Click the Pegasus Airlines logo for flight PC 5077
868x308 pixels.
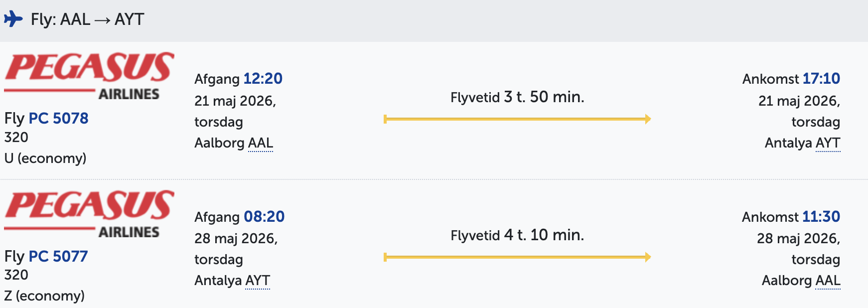pyautogui.click(x=89, y=214)
